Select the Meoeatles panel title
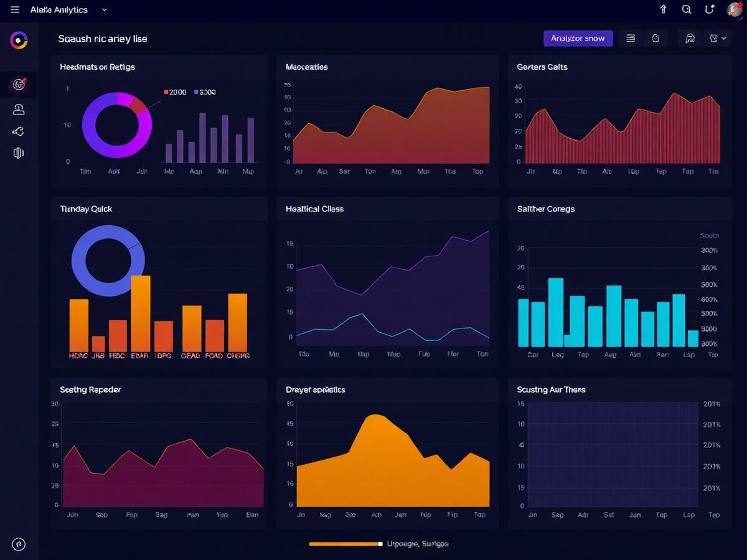Viewport: 747px width, 560px height. [x=307, y=67]
